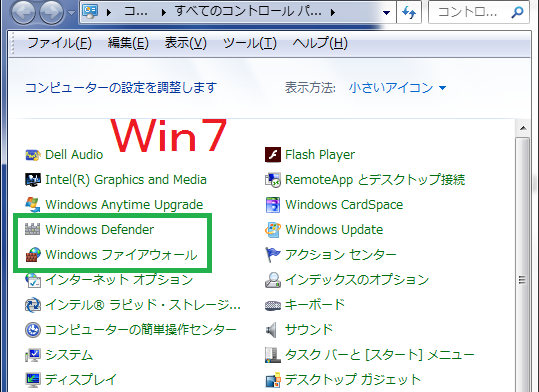Expand the recent pages arrow beside the forward button
Viewport: 539px width, 392px height.
(71, 13)
